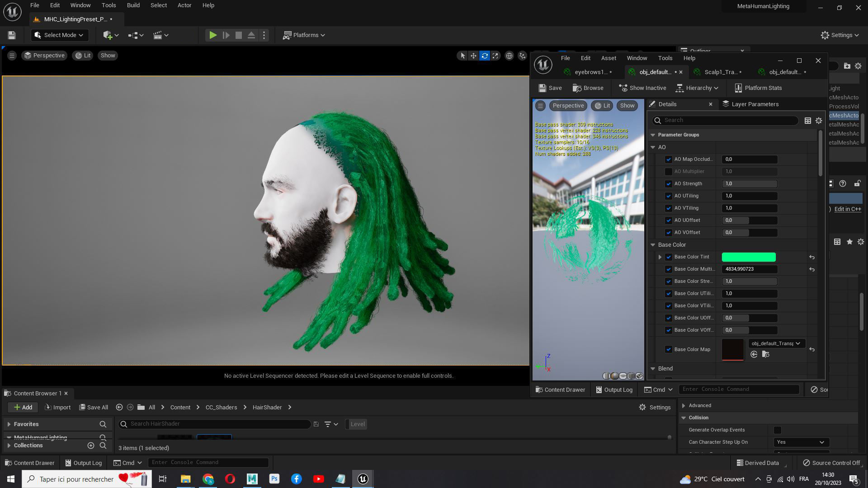Screen dimensions: 868x488
Task: Use selected asset for Base Color Map
Action: 754,355
